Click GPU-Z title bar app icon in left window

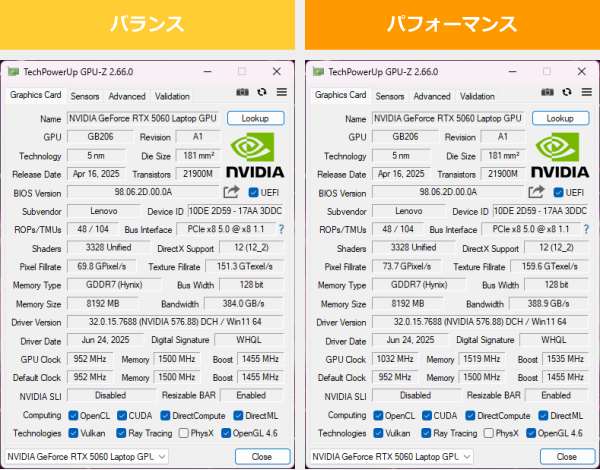coord(13,72)
